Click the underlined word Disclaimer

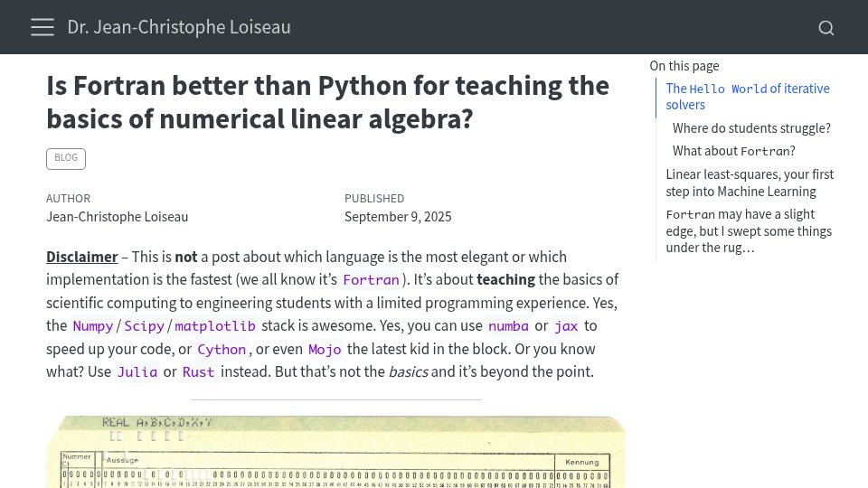[x=82, y=257]
